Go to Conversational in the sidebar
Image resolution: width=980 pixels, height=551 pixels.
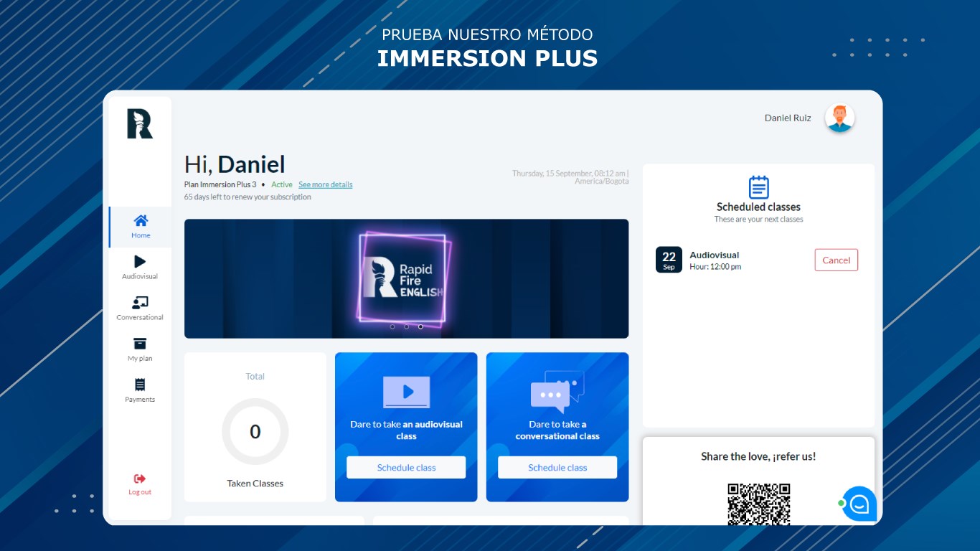(x=140, y=309)
